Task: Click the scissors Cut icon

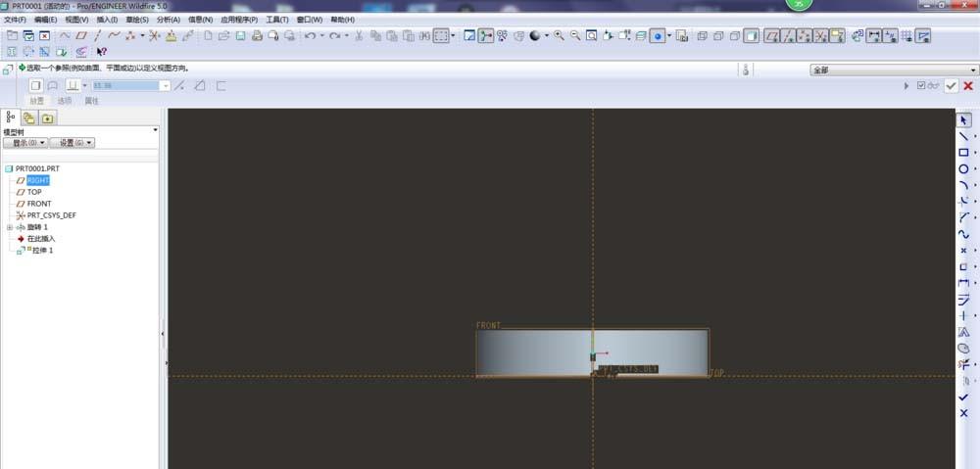Action: coord(360,36)
